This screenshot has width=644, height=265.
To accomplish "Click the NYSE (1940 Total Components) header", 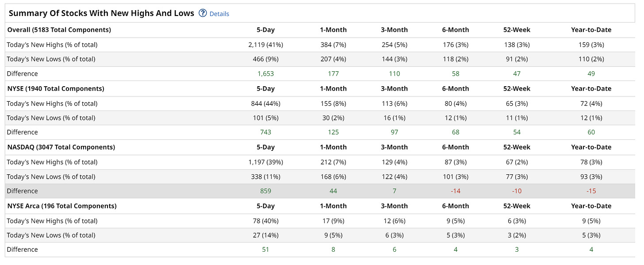I will (56, 88).
